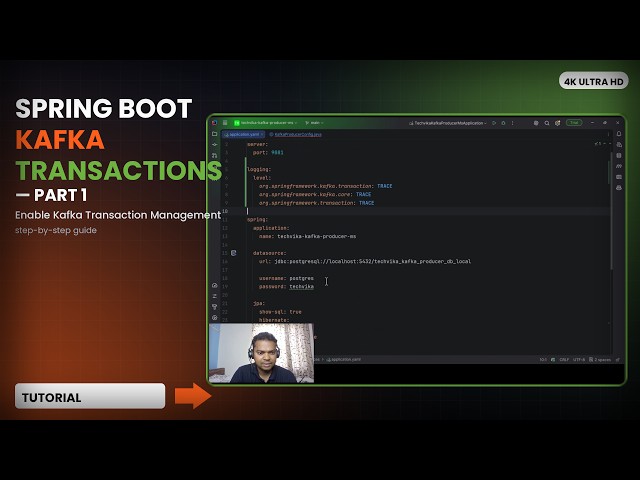The image size is (640, 480).
Task: Open the IDE settings gear icon
Action: point(557,123)
